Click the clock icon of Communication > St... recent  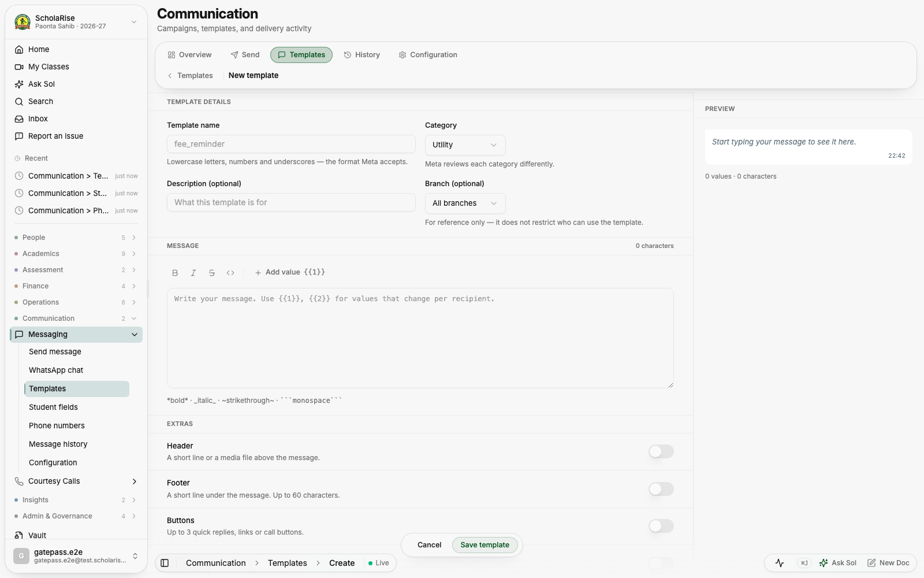(19, 193)
